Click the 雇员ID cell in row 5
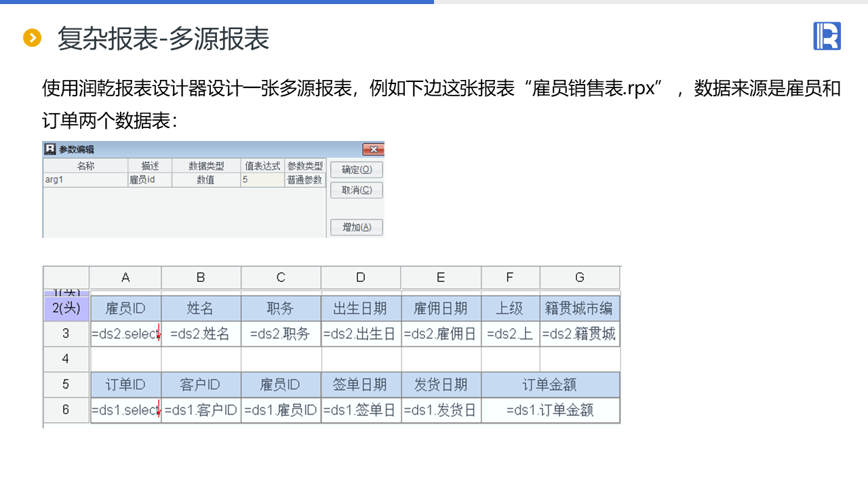 click(281, 384)
